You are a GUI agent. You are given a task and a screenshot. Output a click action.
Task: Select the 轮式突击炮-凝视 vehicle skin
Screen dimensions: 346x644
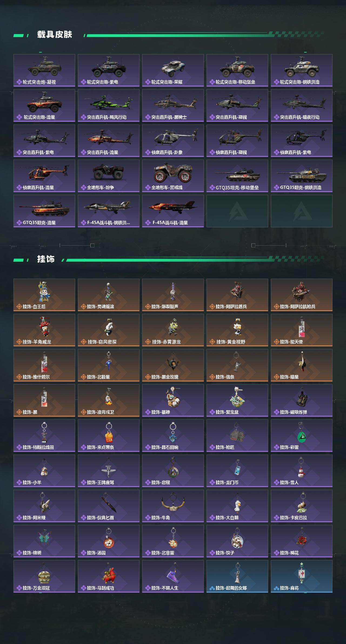point(44,70)
